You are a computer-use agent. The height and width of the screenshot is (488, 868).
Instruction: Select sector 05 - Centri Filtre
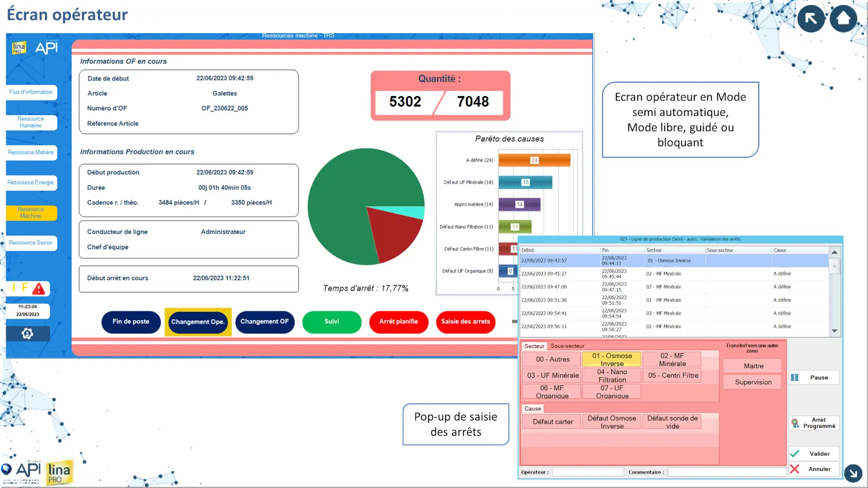click(x=672, y=375)
